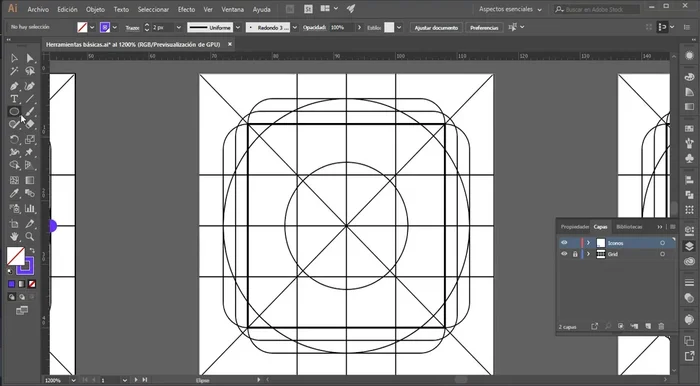Viewport: 700px width, 386px height.
Task: Choose the Column Graph tool
Action: (x=30, y=208)
